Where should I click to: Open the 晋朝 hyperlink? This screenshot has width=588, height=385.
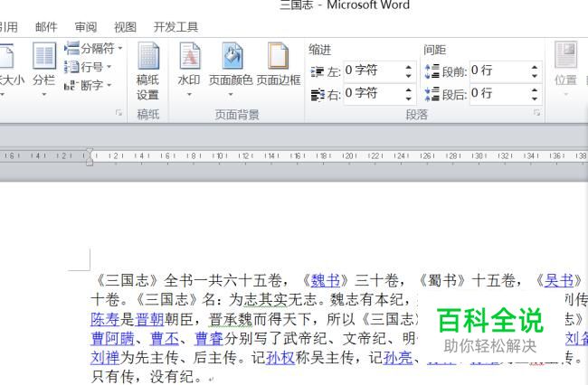tap(149, 319)
